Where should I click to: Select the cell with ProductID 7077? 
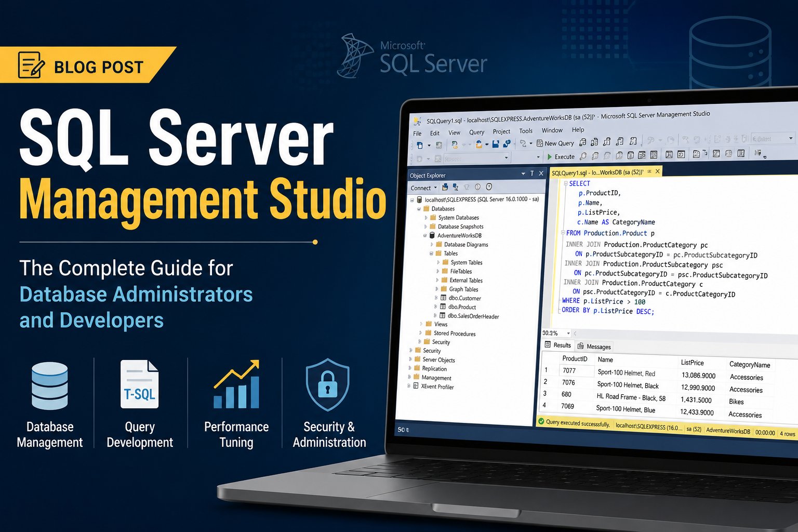click(576, 370)
